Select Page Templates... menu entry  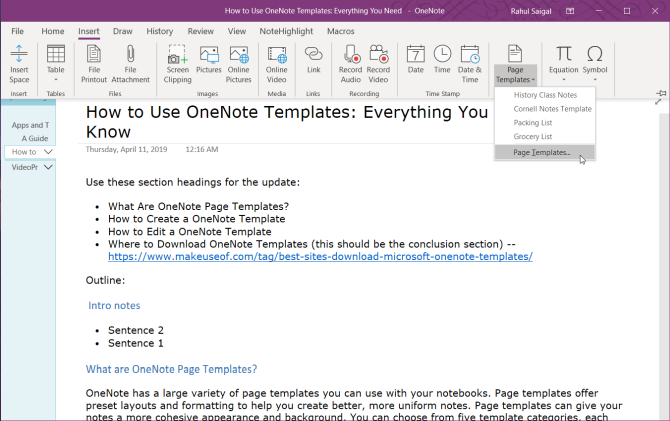(x=545, y=152)
